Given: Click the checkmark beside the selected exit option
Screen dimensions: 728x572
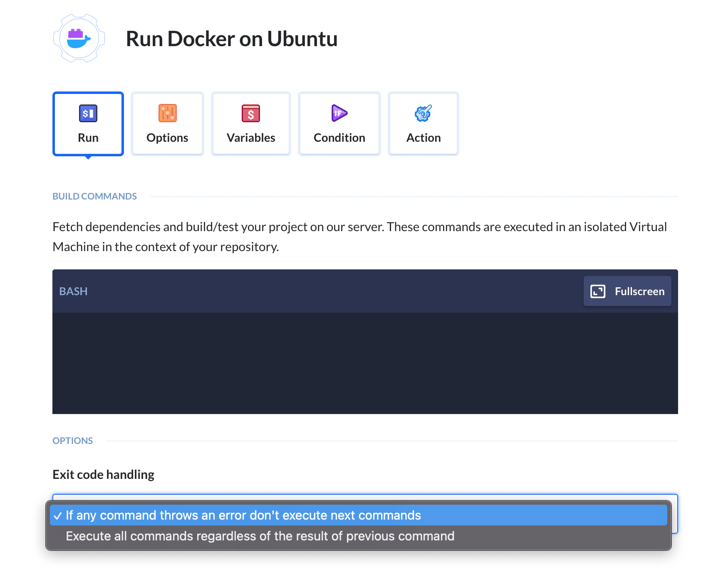Looking at the screenshot, I should pos(59,515).
